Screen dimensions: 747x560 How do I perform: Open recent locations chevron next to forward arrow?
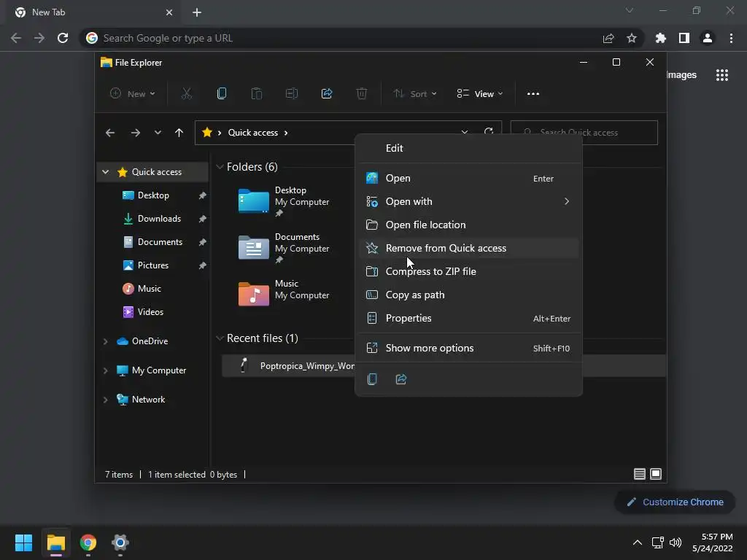click(x=158, y=133)
